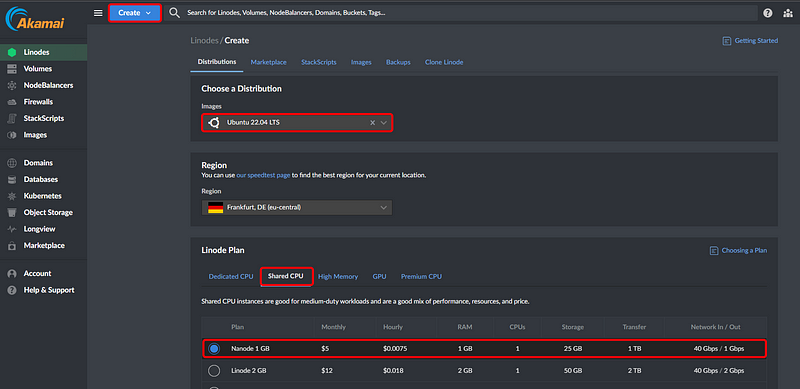
Task: Select the Linode 2 GB radio button
Action: [214, 371]
